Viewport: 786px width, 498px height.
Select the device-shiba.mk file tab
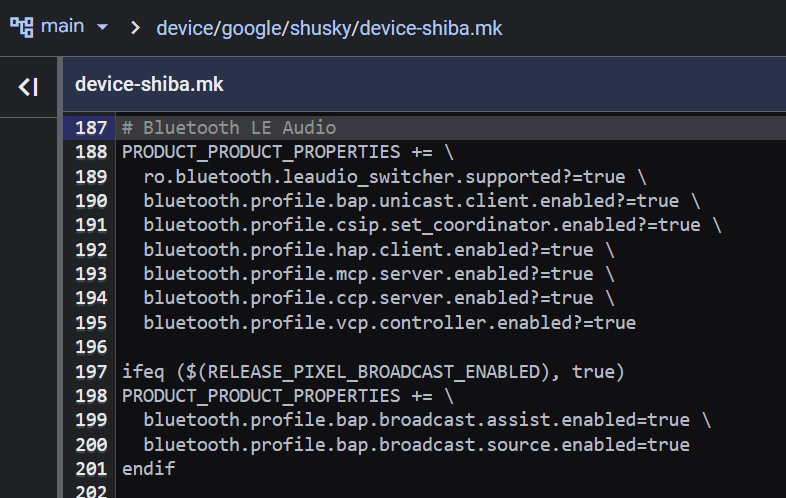point(149,85)
